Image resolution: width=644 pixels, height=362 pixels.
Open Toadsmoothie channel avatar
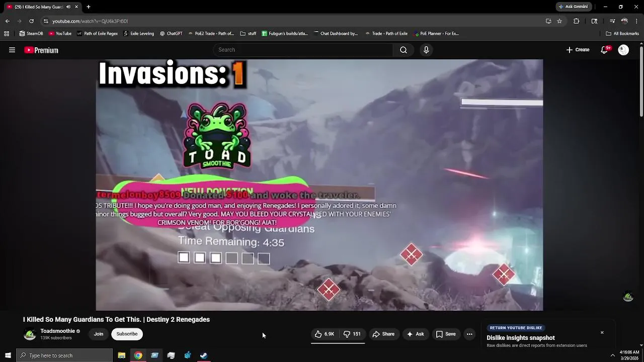tap(30, 334)
